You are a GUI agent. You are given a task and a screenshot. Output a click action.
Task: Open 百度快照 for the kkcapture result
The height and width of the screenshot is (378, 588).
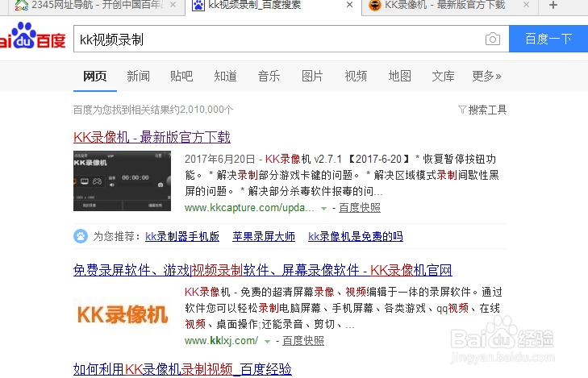tap(360, 208)
